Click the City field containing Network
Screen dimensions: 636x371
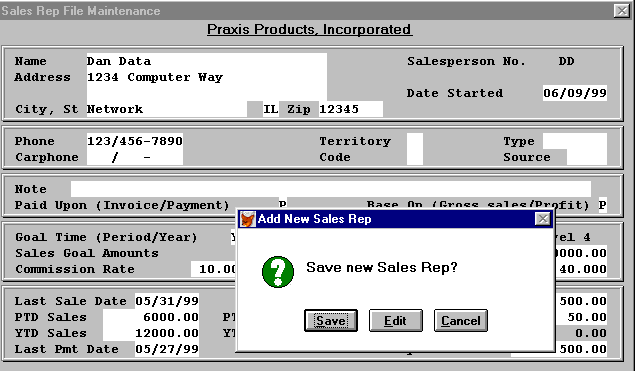167,109
